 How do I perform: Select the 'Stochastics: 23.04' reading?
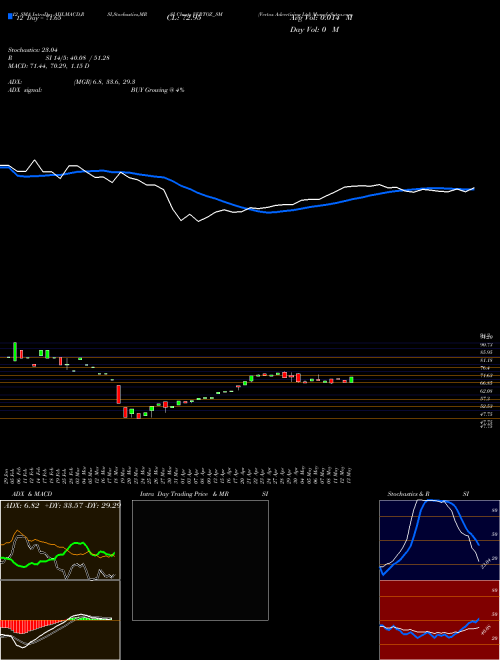32,50
